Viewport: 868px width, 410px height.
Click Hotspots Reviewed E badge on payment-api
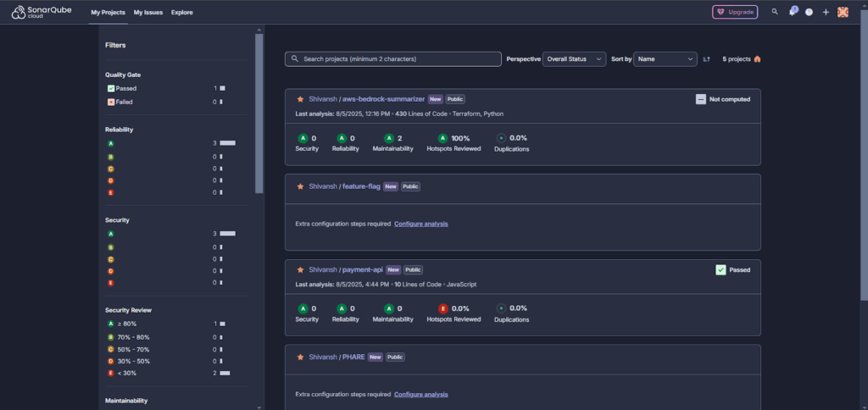[442, 308]
